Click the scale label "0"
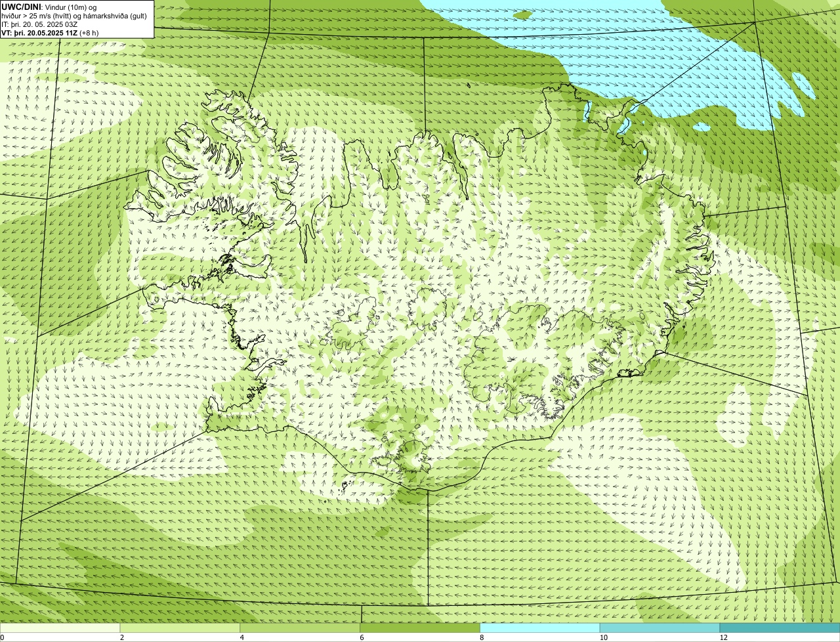840x642 pixels. point(2,637)
